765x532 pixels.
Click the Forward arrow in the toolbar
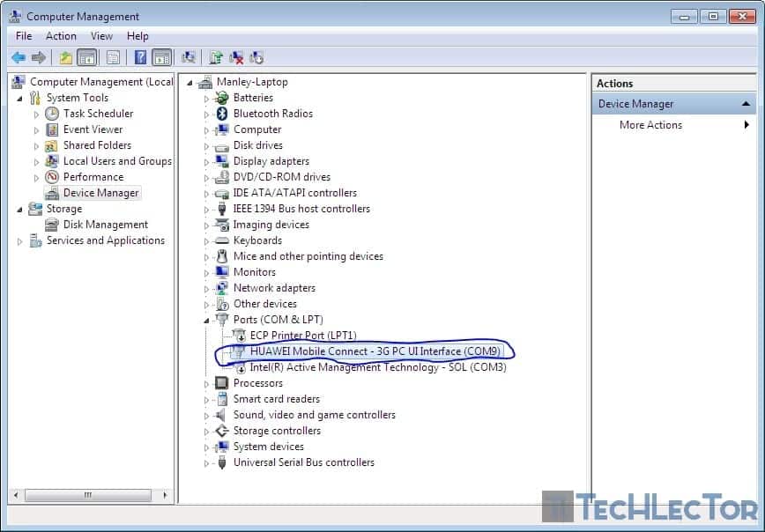[39, 58]
